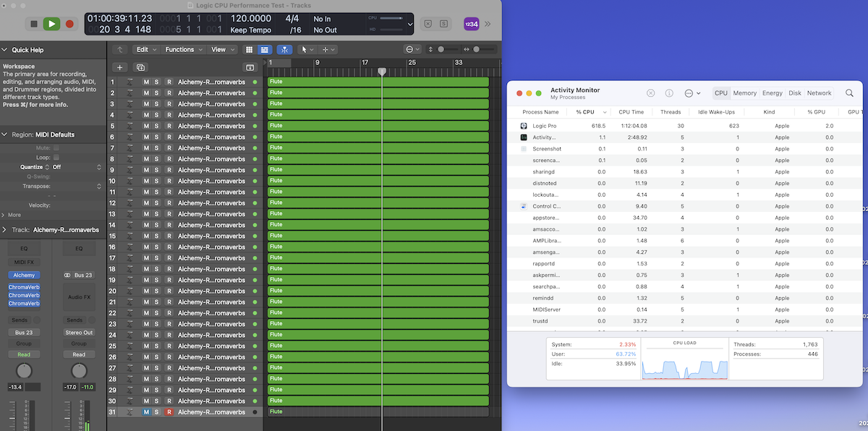
Task: Mute track 10
Action: (146, 181)
